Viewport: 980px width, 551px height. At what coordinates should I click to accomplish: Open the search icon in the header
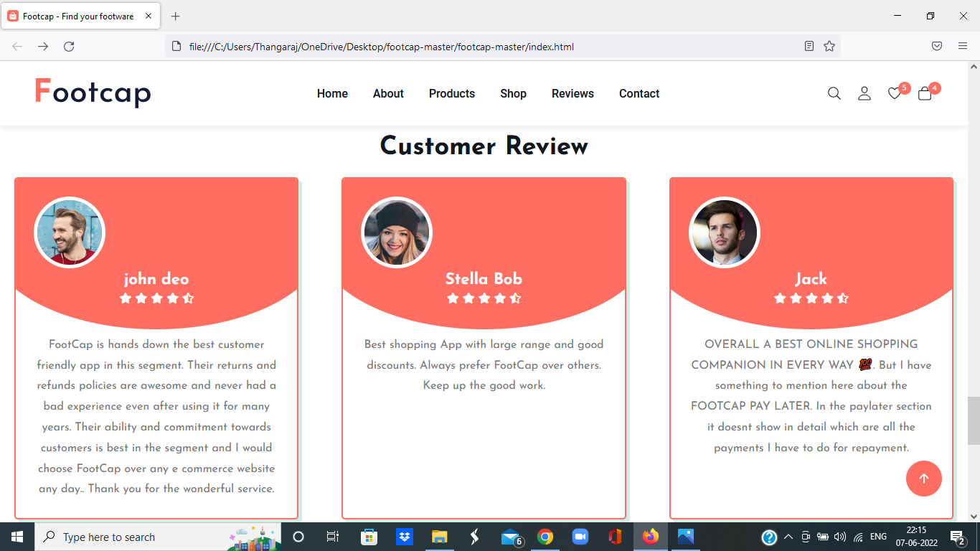834,93
